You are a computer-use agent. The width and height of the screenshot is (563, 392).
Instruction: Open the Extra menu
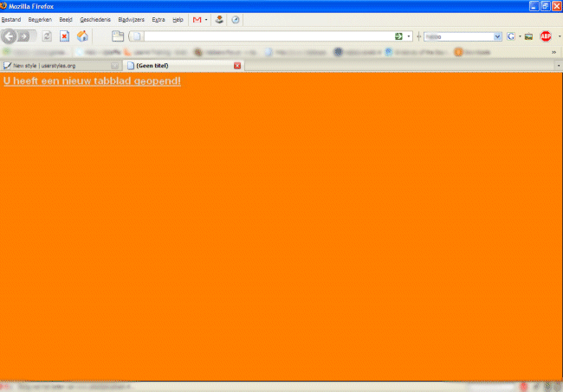point(159,20)
